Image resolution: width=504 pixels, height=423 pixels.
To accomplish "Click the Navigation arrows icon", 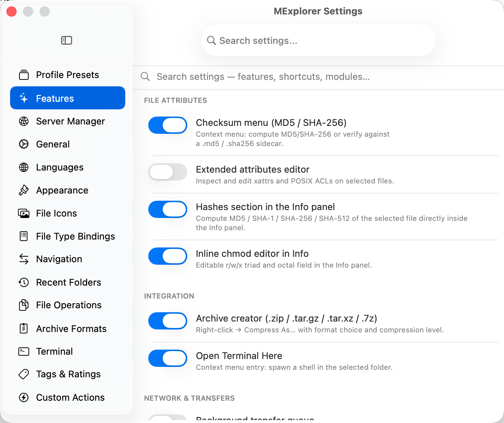I will click(x=24, y=259).
